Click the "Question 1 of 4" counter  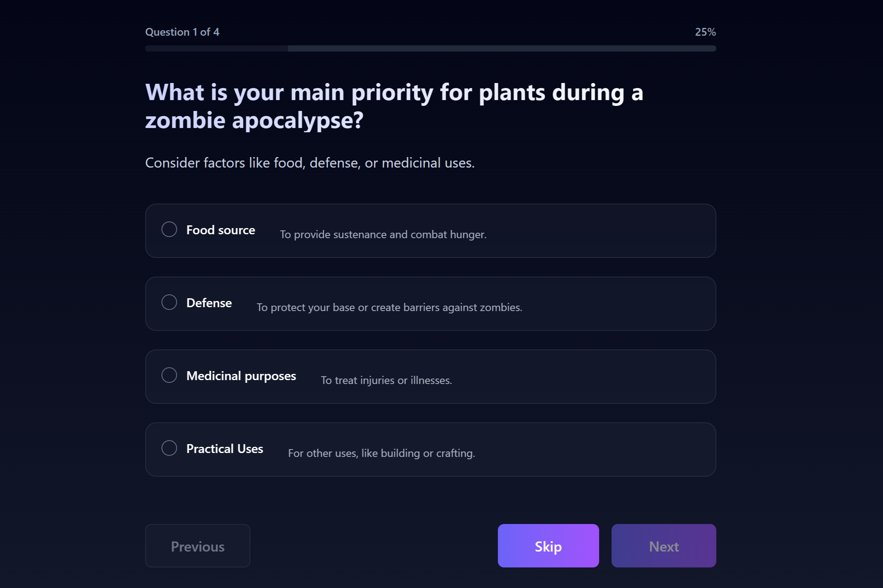tap(182, 32)
